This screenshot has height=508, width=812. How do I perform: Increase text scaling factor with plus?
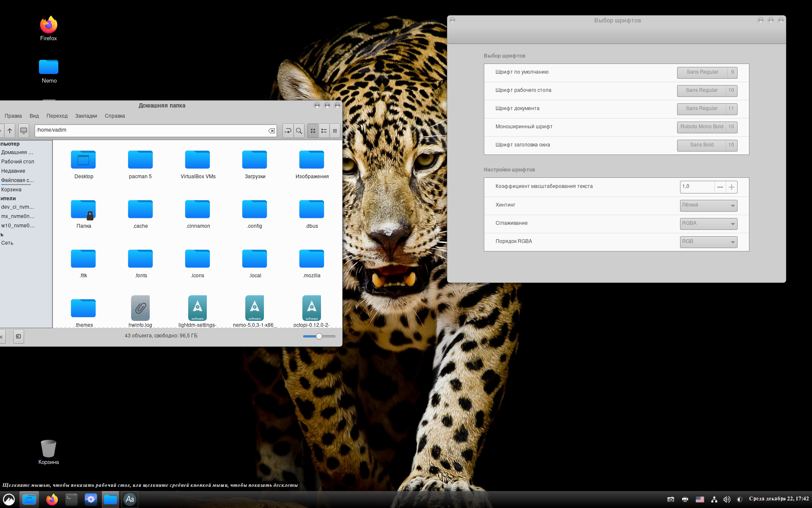732,187
